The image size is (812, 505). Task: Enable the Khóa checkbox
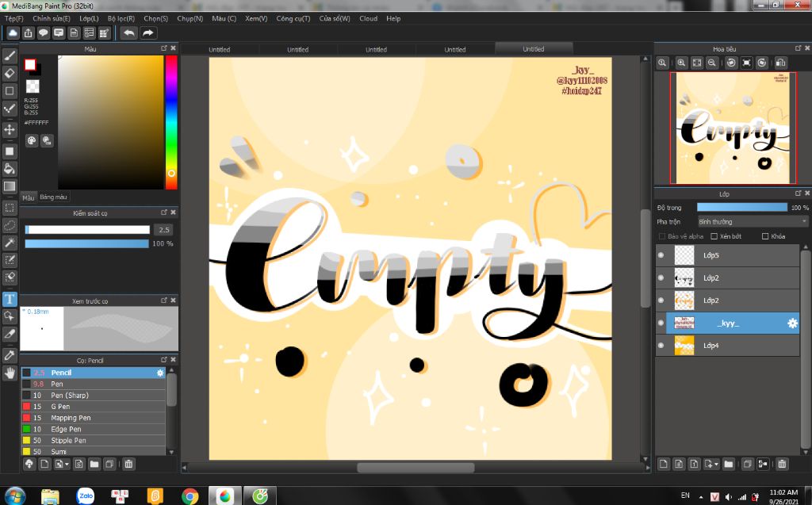click(765, 236)
